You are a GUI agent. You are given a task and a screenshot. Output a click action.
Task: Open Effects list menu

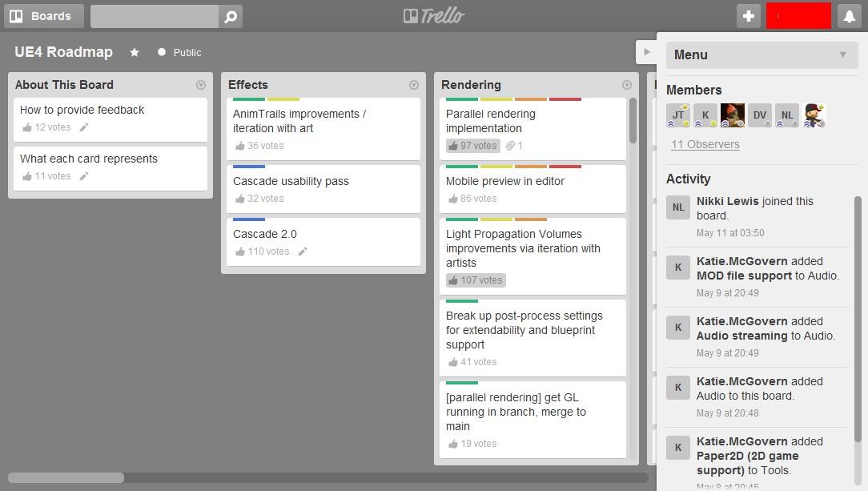pyautogui.click(x=413, y=85)
